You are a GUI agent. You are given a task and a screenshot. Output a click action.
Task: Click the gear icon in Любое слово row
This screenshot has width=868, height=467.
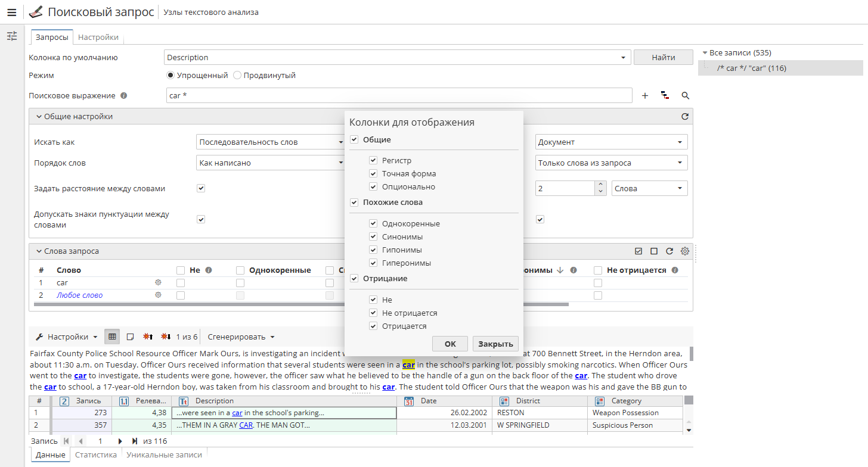[159, 295]
